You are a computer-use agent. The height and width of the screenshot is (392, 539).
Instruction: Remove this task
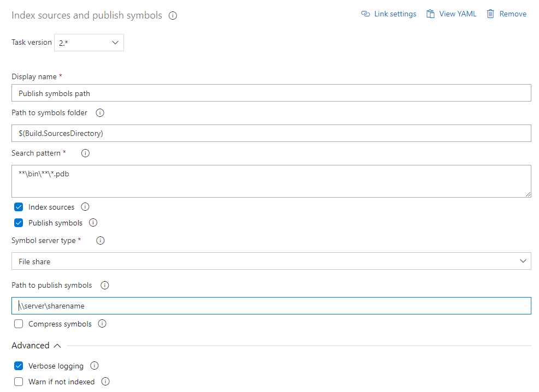pos(507,14)
